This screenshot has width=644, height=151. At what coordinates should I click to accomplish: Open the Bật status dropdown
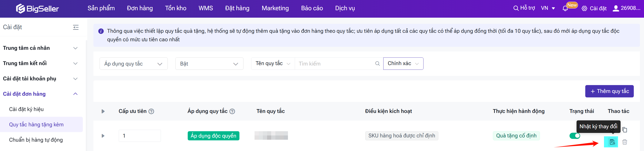[209, 64]
